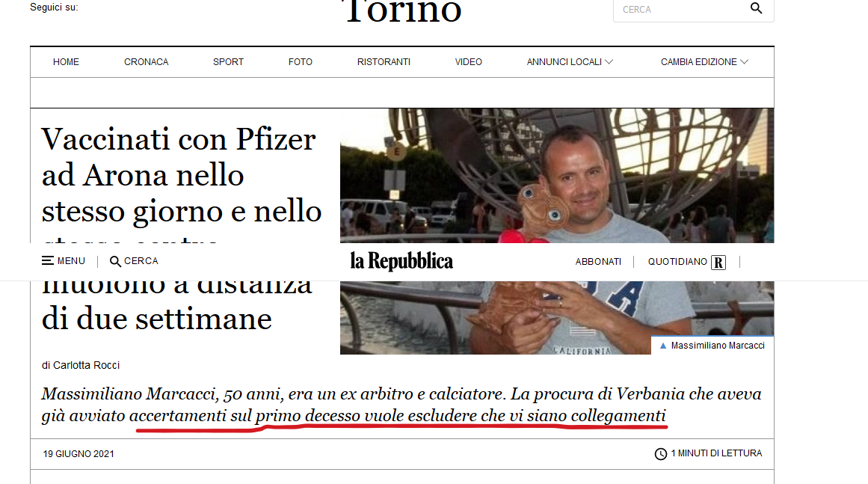Image resolution: width=868 pixels, height=484 pixels.
Task: Open the QUOTIDIANO R logo icon
Action: click(x=718, y=262)
